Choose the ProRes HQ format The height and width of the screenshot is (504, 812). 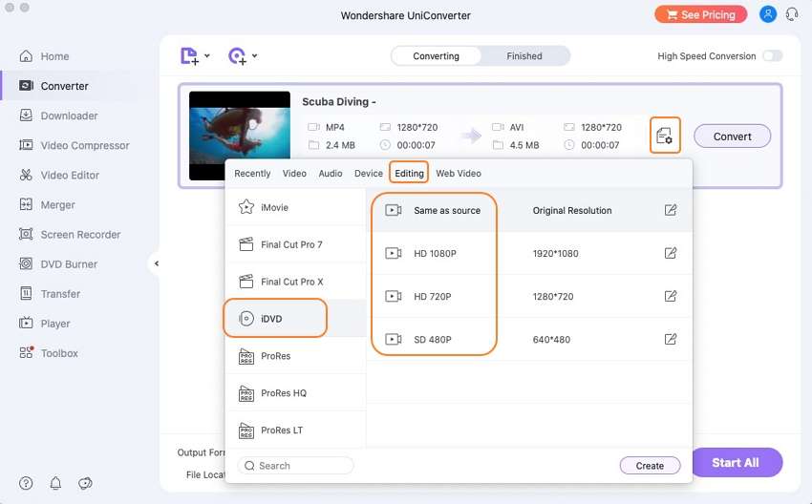coord(296,393)
